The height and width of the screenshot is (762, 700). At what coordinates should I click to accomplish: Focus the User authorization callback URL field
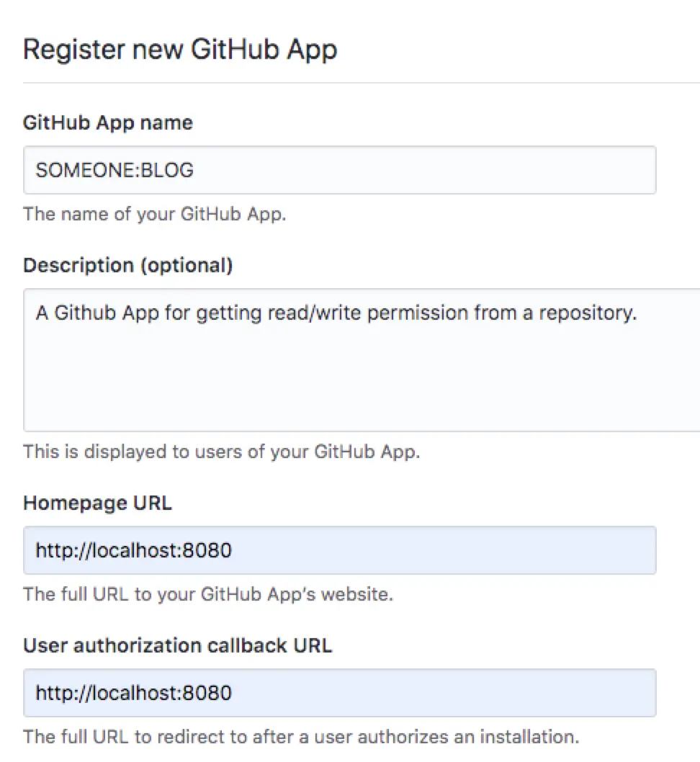click(432, 693)
